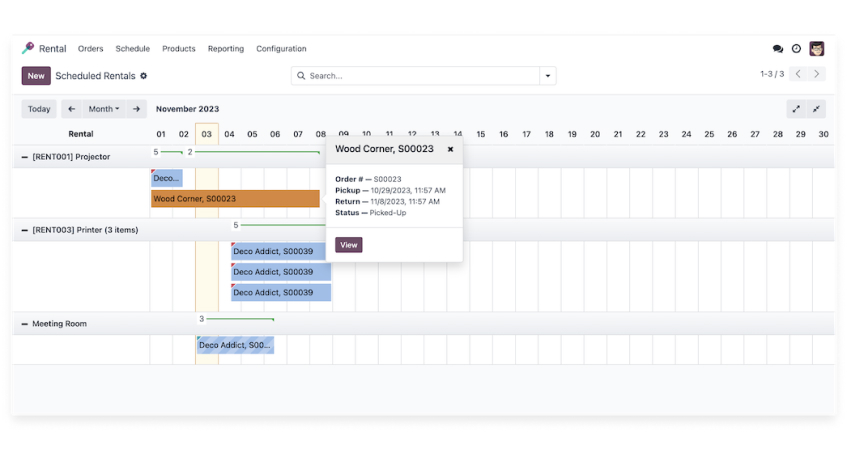Click the highlighted day 03 header
847x460 pixels.
point(207,134)
